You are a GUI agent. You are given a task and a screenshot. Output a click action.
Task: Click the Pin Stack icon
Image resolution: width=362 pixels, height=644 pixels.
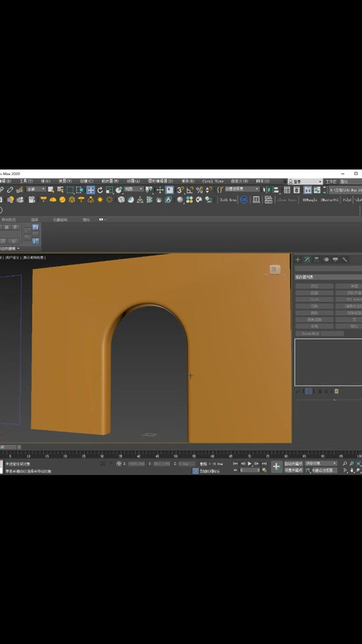[x=298, y=391]
